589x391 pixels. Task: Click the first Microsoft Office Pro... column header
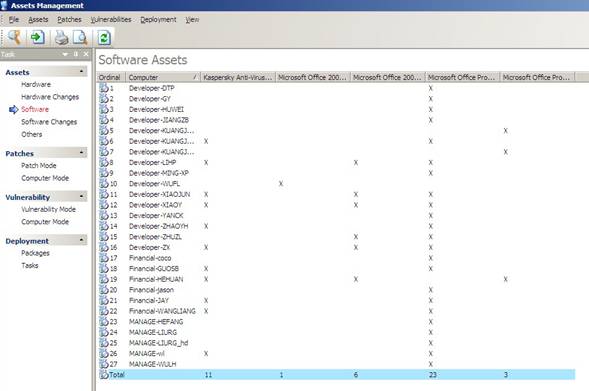[462, 77]
